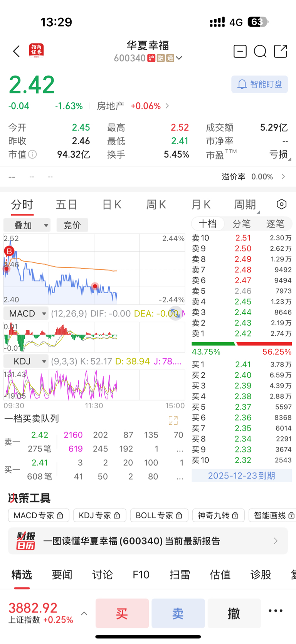Open 神奇九转 locked tool
296x644 pixels.
tap(218, 515)
